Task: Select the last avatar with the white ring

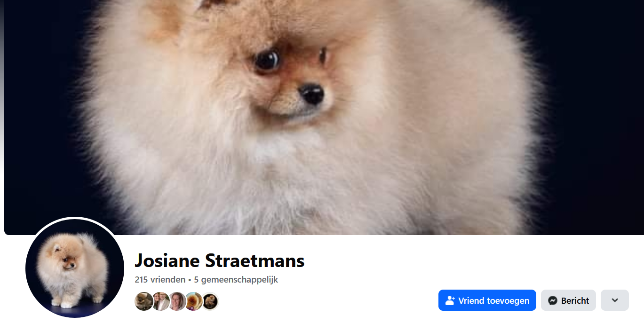Action: 210,301
